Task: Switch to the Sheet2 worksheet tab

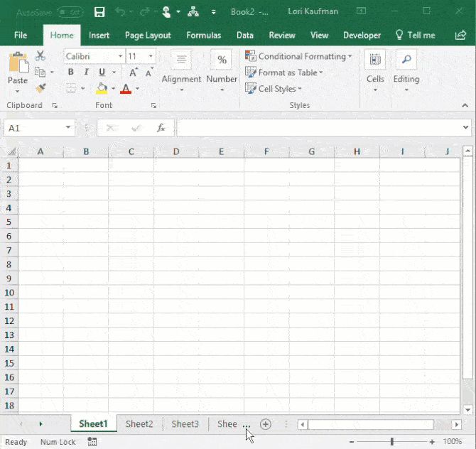Action: [x=139, y=424]
